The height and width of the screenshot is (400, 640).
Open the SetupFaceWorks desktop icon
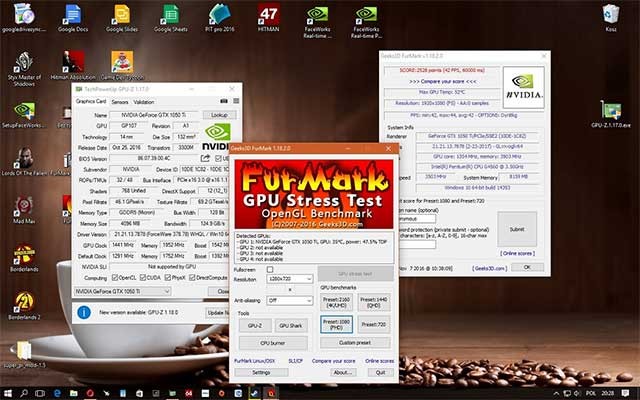(24, 115)
